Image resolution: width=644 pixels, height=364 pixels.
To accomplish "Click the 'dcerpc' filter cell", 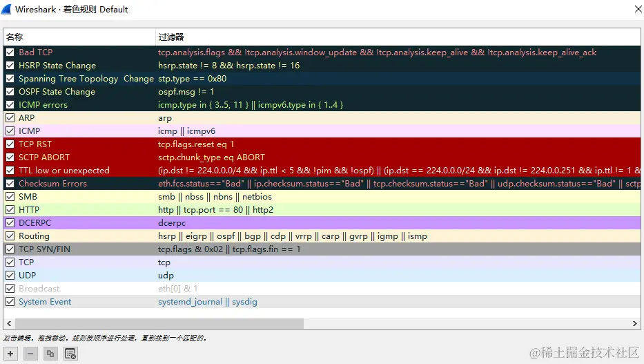I will (172, 223).
